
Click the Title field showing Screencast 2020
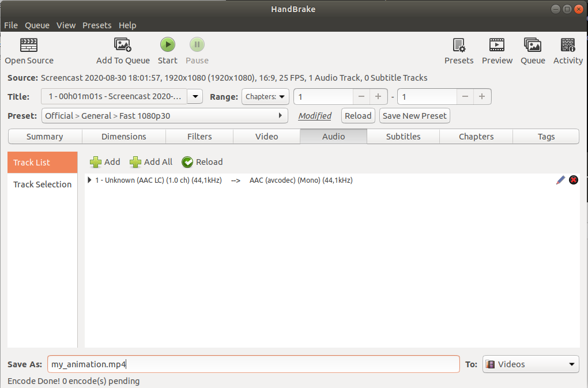[114, 96]
